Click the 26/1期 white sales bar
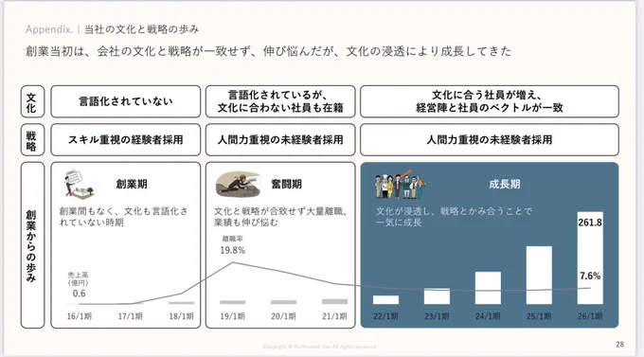This screenshot has height=357, width=644. tap(590, 258)
